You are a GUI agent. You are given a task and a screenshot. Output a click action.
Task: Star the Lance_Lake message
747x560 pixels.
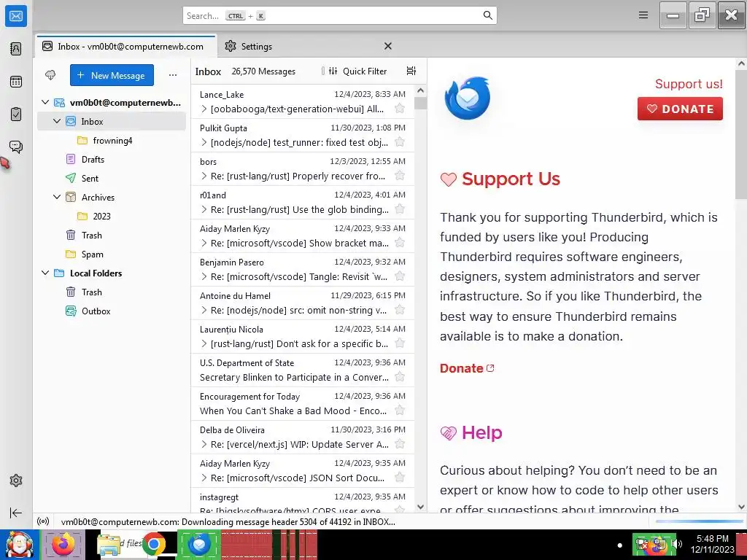400,109
